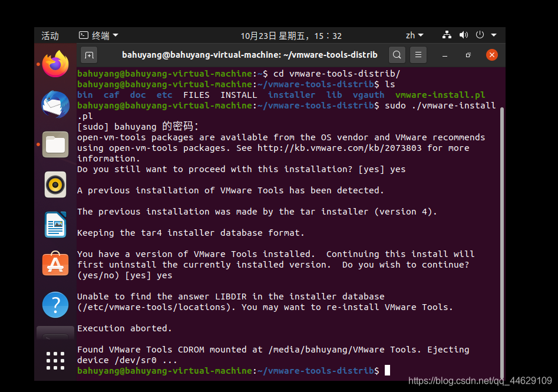Click the vmware-install.pl file name
This screenshot has height=392, width=558.
440,95
